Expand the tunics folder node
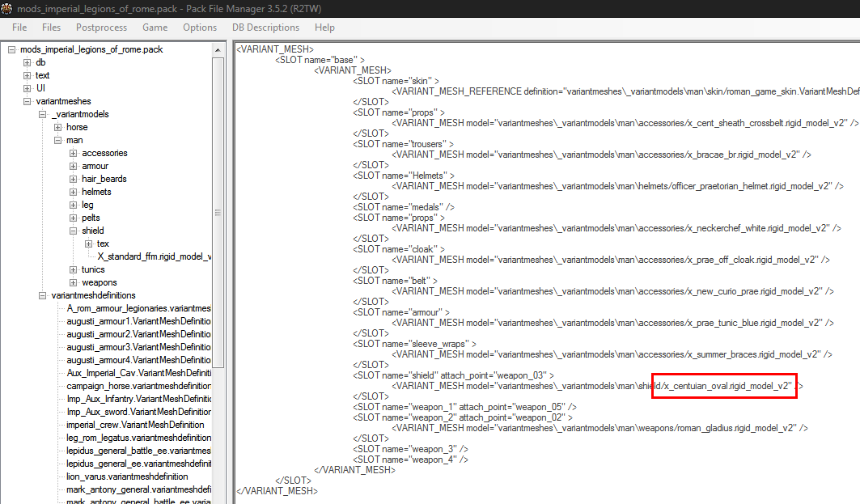 [x=73, y=270]
